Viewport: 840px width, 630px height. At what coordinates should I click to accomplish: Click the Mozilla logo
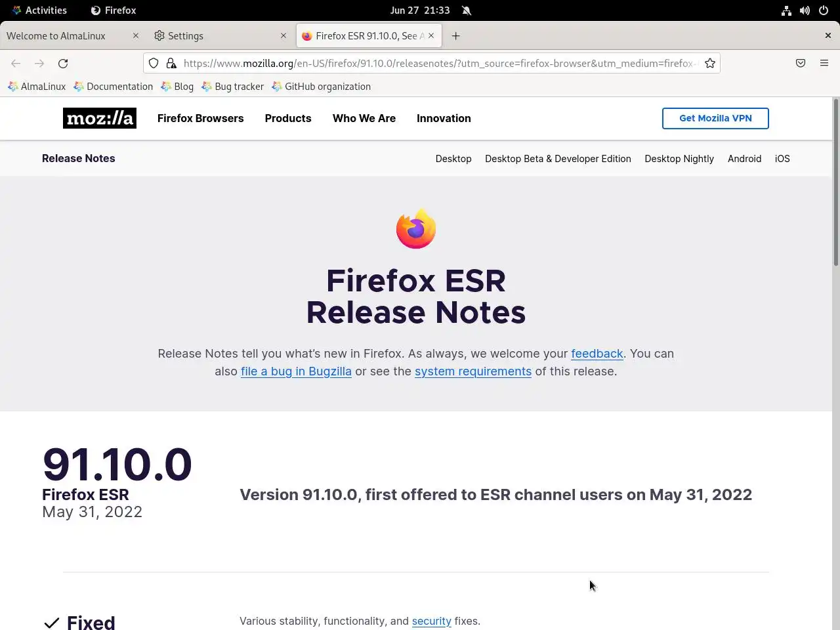100,118
